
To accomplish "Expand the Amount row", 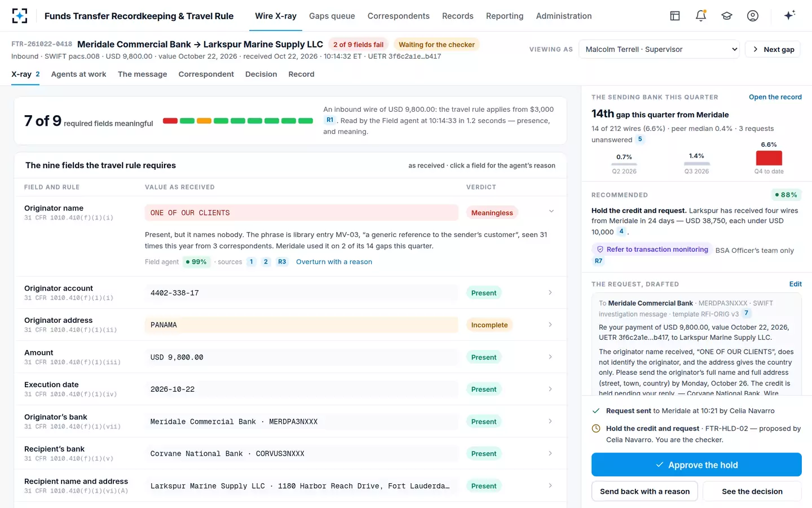I will 550,357.
